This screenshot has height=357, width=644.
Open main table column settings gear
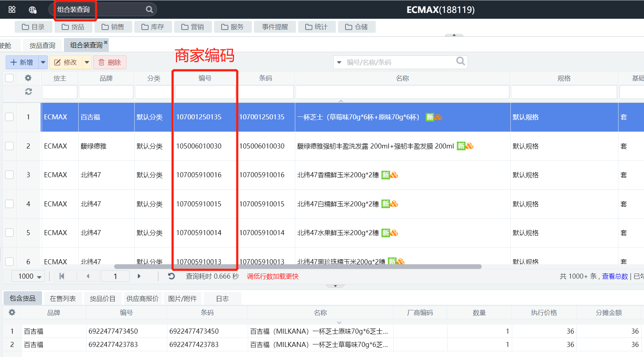click(x=28, y=78)
